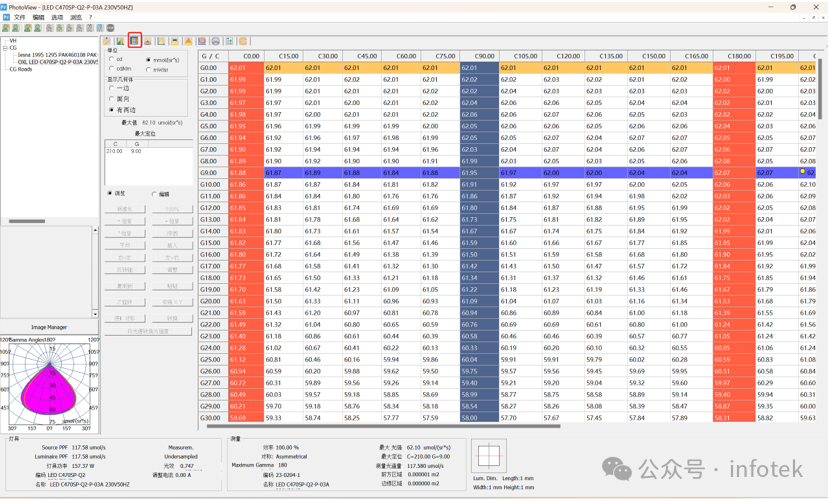Select the middle geometry radio button under 一边
The height and width of the screenshot is (502, 829).
(112, 99)
